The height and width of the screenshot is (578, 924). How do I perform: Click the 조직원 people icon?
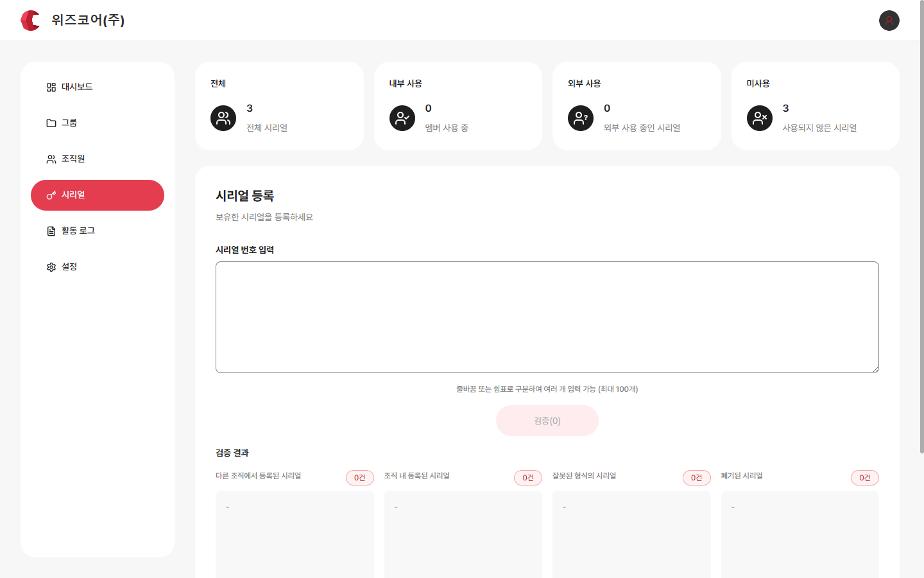51,159
